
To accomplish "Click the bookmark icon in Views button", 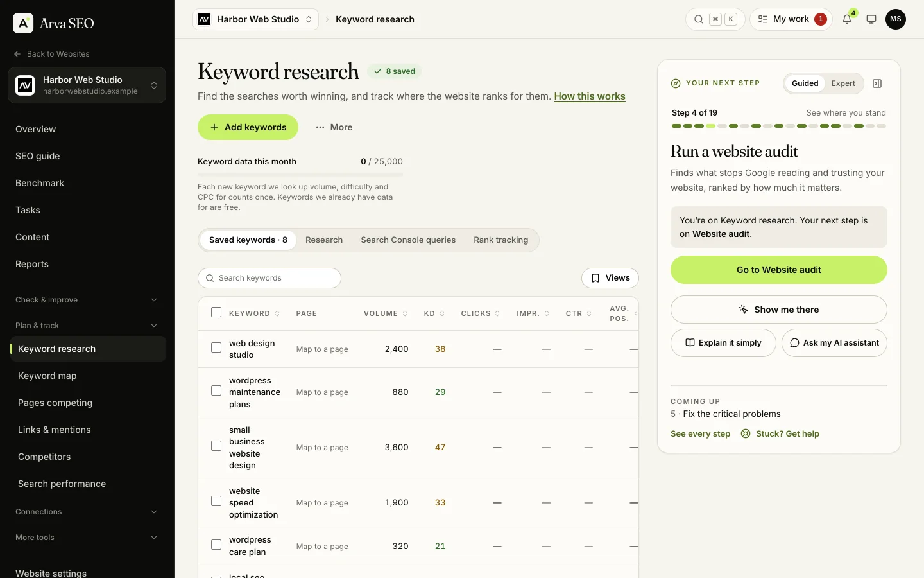I will pyautogui.click(x=595, y=278).
